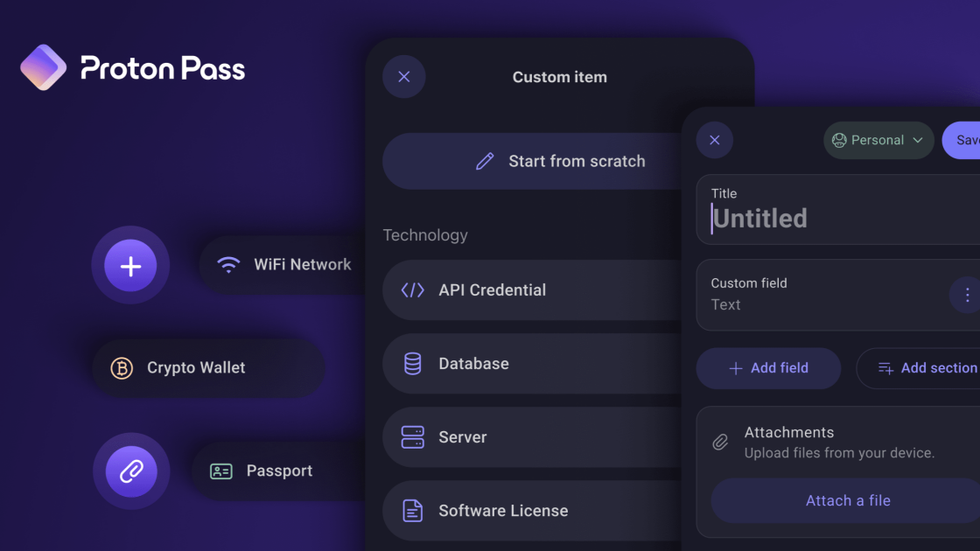Viewport: 980px width, 551px height.
Task: Click the Attachments heading text
Action: pos(788,433)
